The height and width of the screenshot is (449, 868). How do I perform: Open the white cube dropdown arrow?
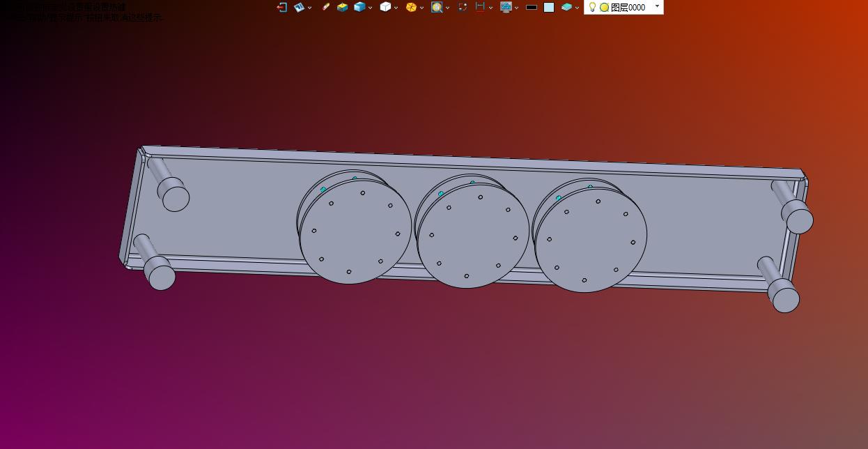(x=396, y=8)
